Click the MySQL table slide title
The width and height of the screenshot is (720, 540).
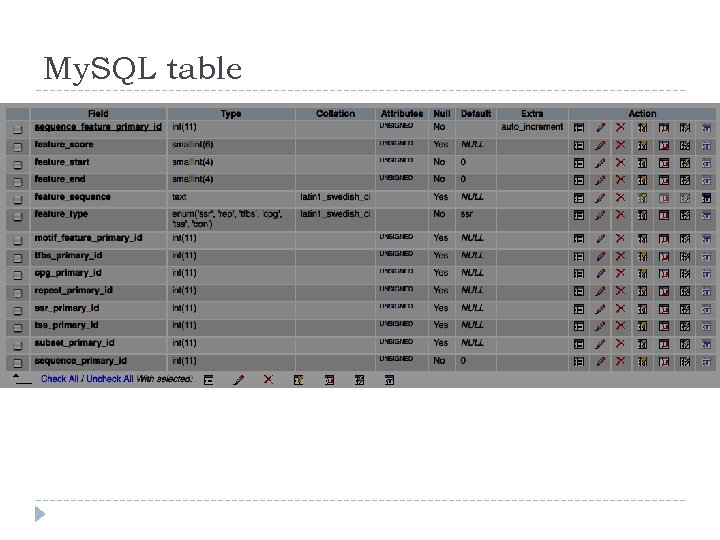pyautogui.click(x=142, y=69)
